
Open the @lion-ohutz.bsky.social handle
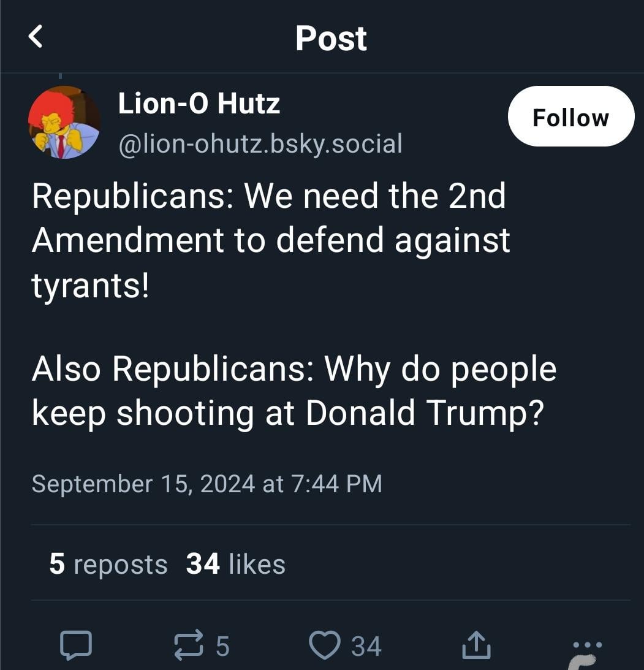(x=260, y=143)
